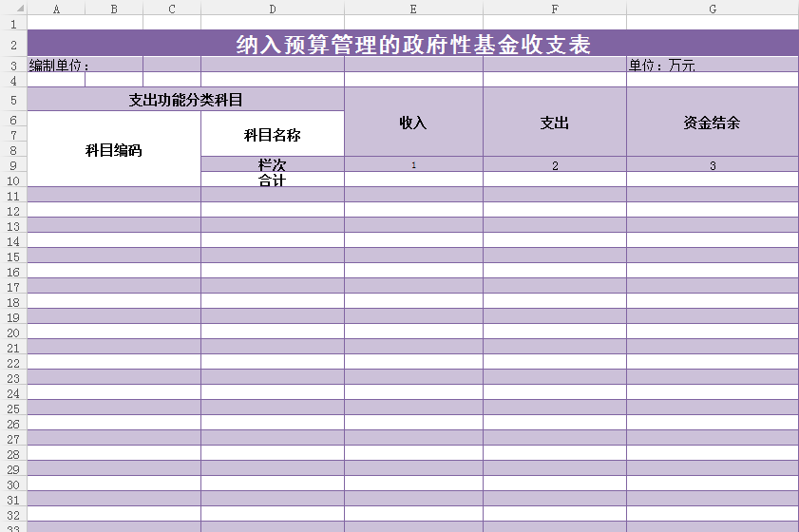
Task: Select row 2 header
Action: click(x=13, y=44)
